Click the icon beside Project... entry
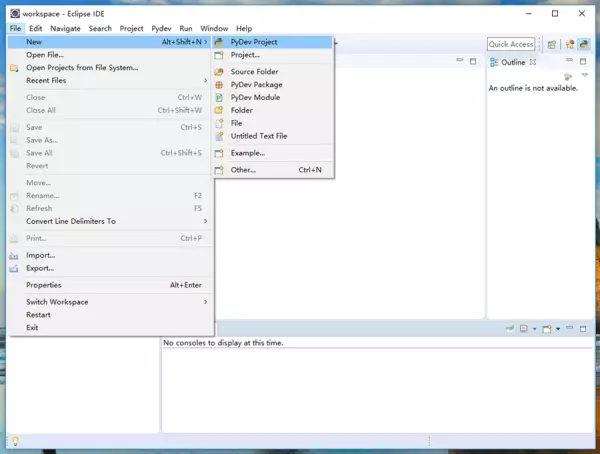 tap(219, 55)
